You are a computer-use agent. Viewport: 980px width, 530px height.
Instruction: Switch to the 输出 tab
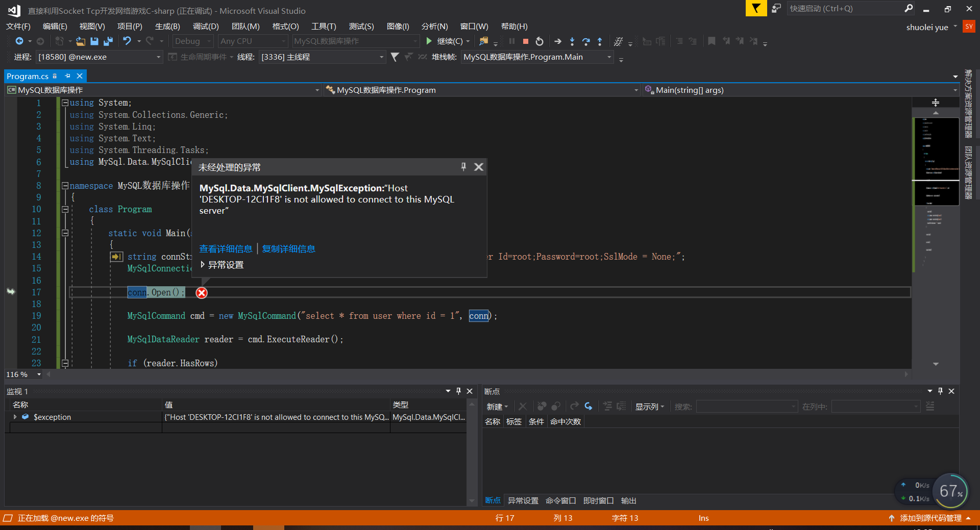[628, 501]
